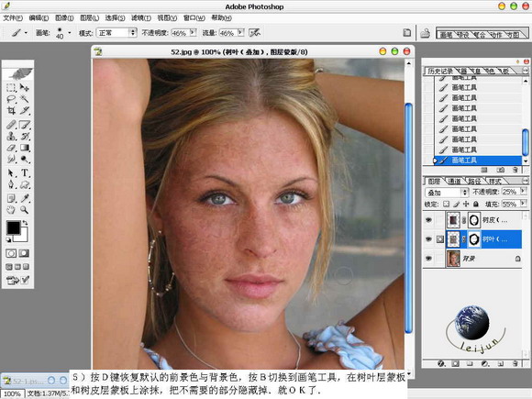Toggle the airbrush option in the options bar

tap(254, 33)
